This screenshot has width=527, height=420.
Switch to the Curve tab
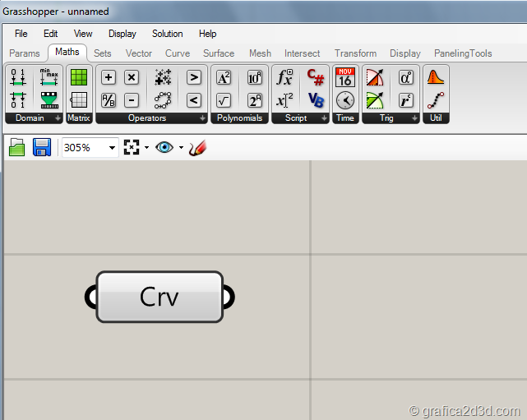(178, 53)
